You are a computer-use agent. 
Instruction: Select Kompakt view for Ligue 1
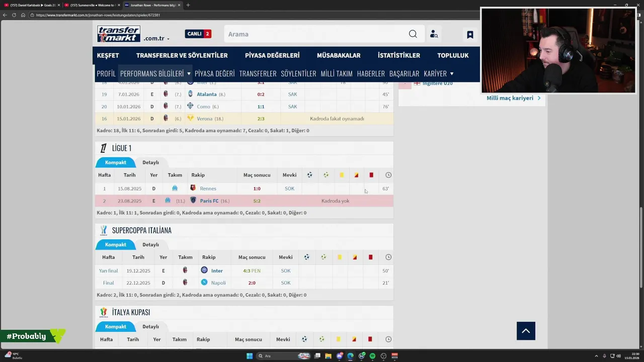(115, 162)
